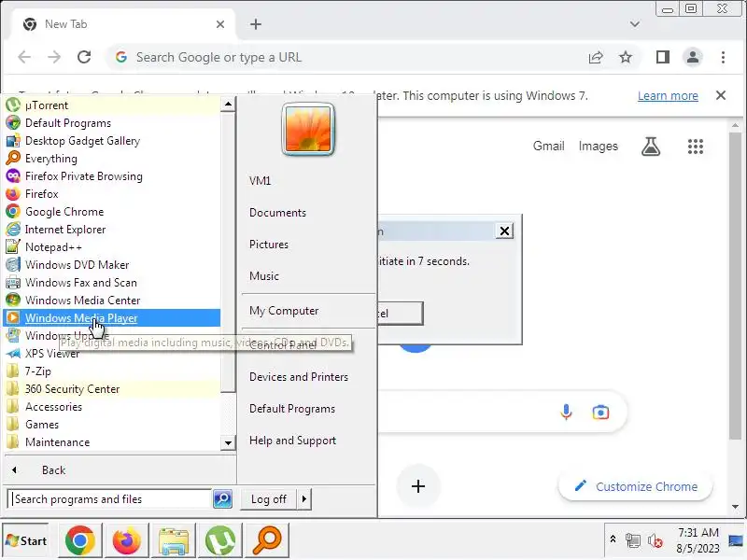Open Chrome from the taskbar
The width and height of the screenshot is (747, 560).
[80, 541]
